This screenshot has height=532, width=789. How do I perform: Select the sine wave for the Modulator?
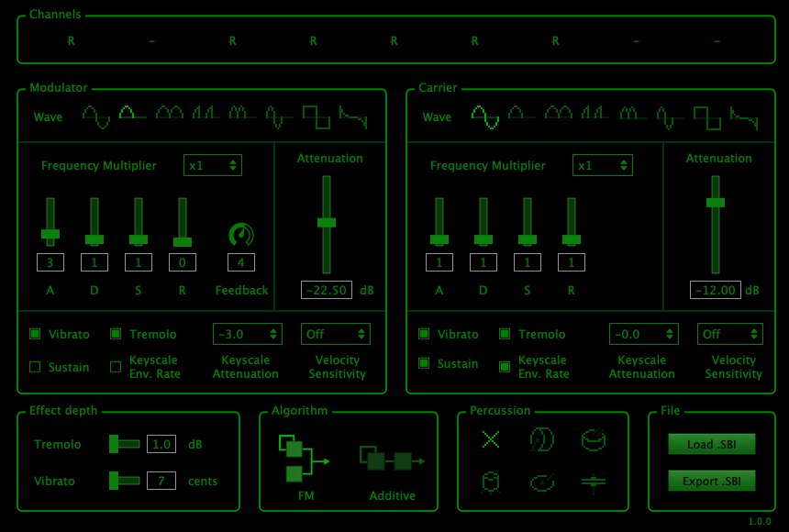click(95, 116)
